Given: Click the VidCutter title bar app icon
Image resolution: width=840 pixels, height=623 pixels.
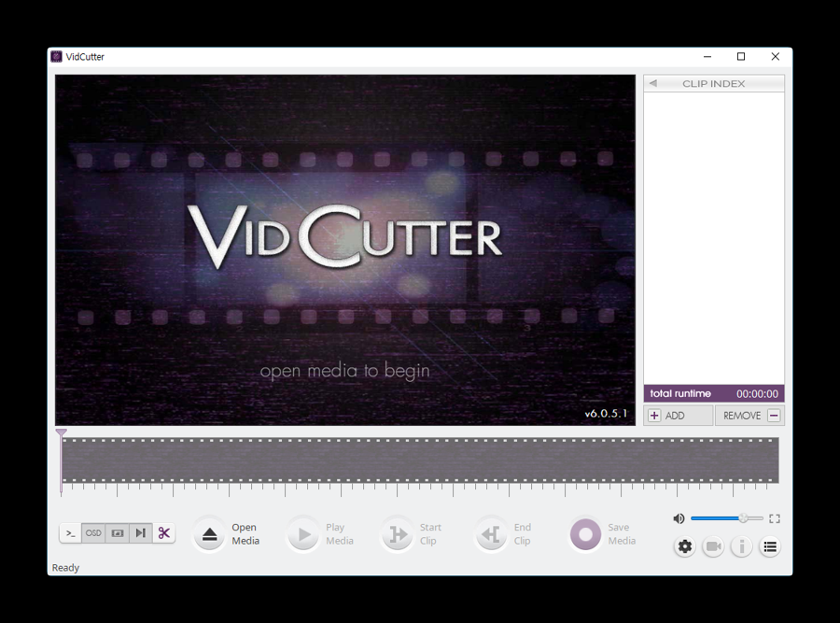Looking at the screenshot, I should tap(56, 56).
